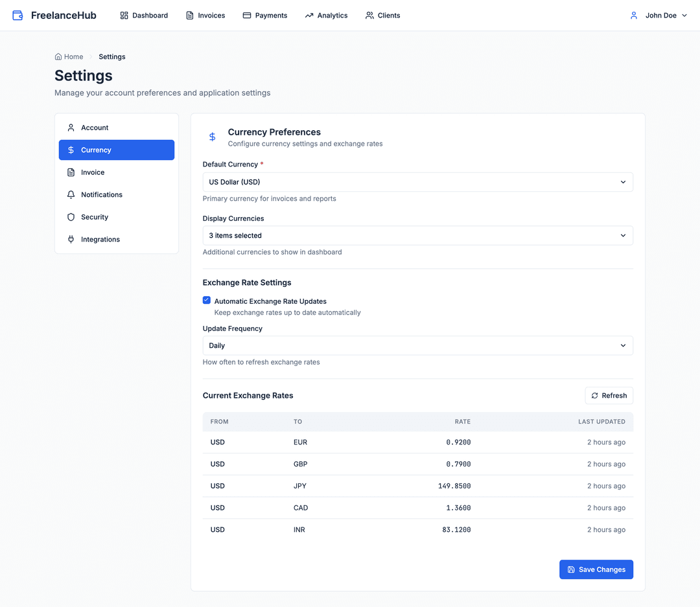Open the Update Frequency dropdown
The image size is (700, 607).
417,345
